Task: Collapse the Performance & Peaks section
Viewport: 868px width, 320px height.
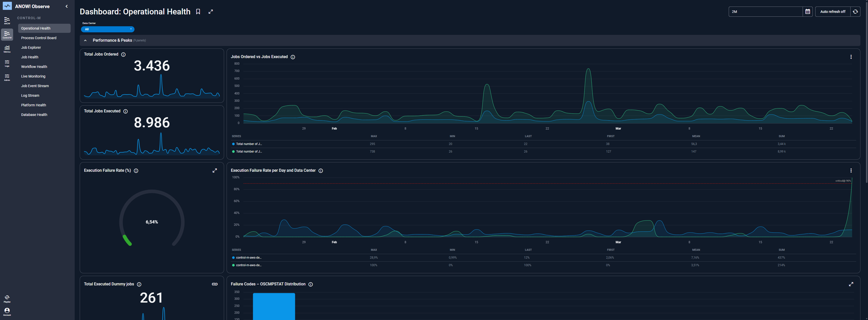Action: [x=85, y=40]
